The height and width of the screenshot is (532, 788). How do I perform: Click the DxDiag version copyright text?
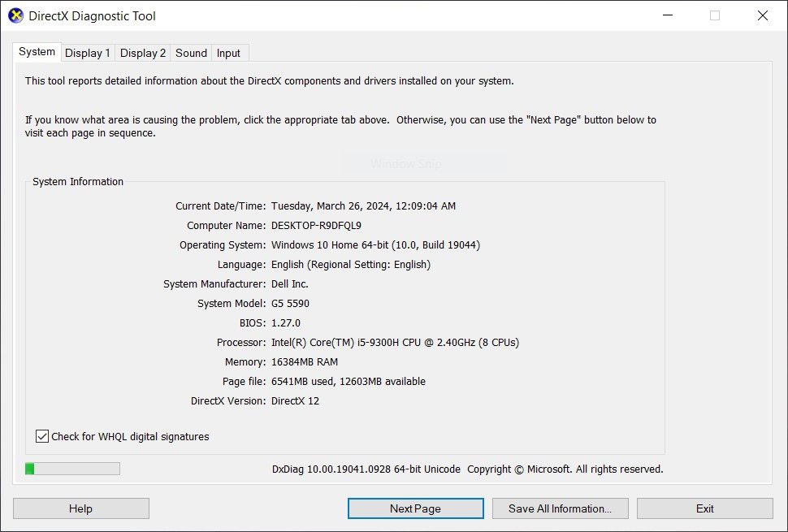click(x=467, y=469)
